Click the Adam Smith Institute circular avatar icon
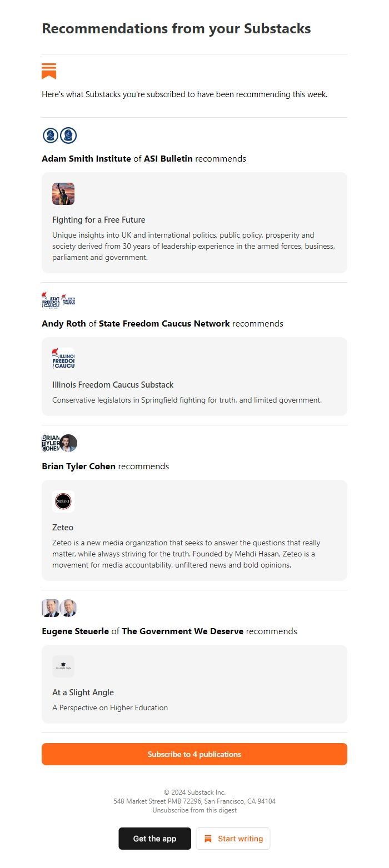The height and width of the screenshot is (868, 389). [x=49, y=135]
